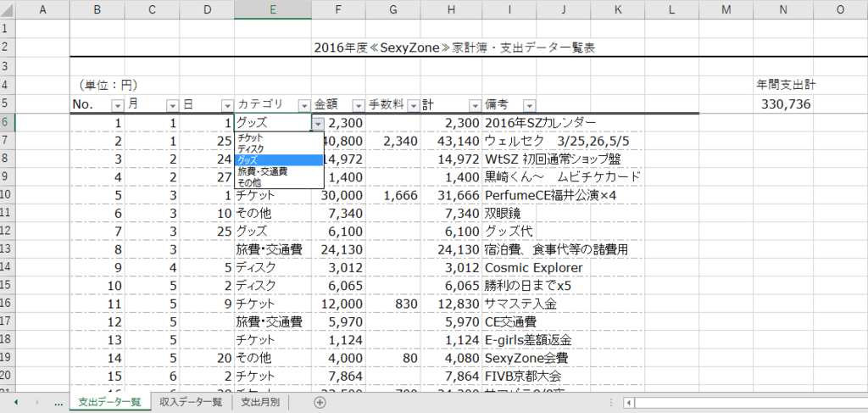Click the cell showing 年間支出計 total 330,736
The height and width of the screenshot is (413, 868).
(x=782, y=104)
